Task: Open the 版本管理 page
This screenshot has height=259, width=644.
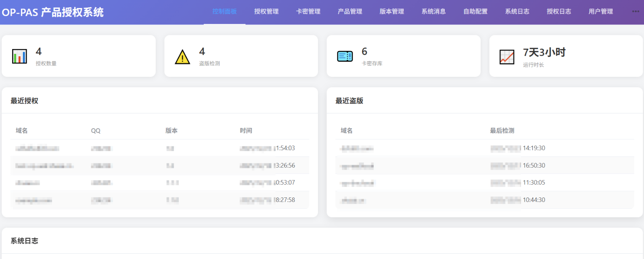Action: [x=392, y=12]
